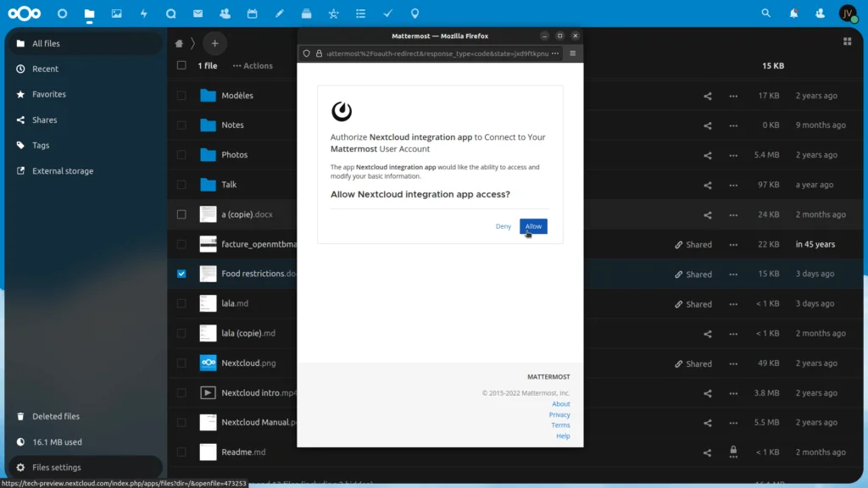Open the three-dot menu for Nextcloud.png

733,363
